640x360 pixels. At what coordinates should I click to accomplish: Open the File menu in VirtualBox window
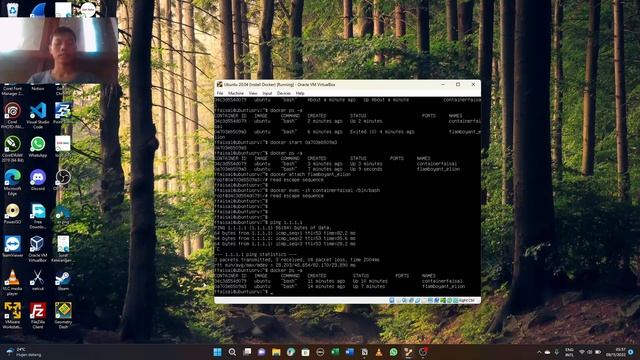tap(220, 93)
